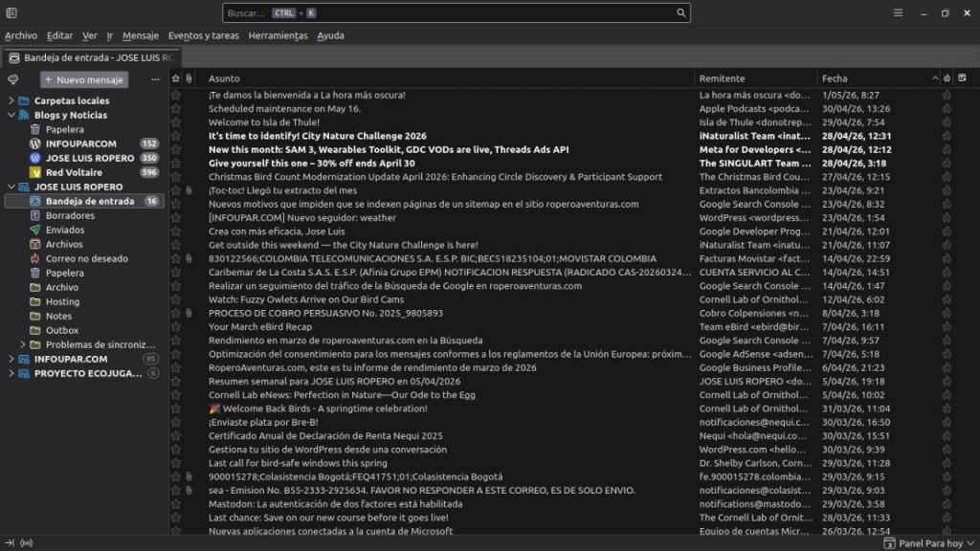Star the PROCESO DE COBRO PERSUASIVO message
Viewport: 980px width, 551px height.
(176, 313)
